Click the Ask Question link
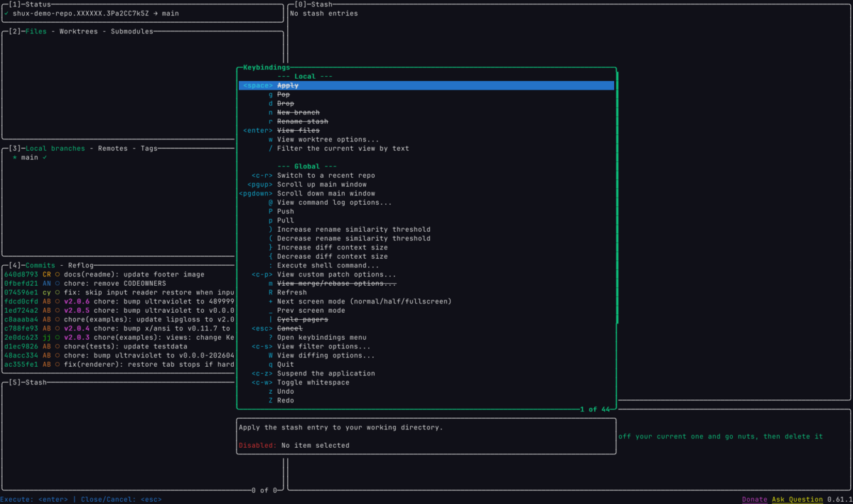Viewport: 853px width, 504px height. click(798, 500)
